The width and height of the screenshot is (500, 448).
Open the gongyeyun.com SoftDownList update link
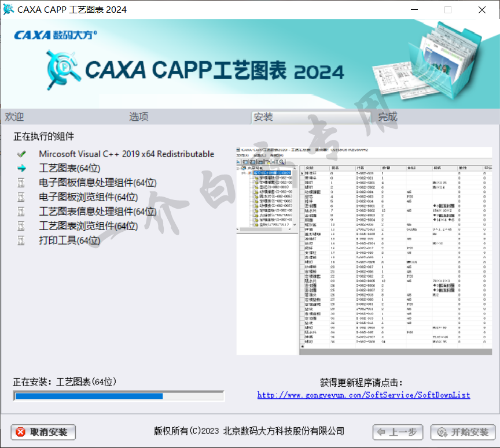click(x=364, y=395)
